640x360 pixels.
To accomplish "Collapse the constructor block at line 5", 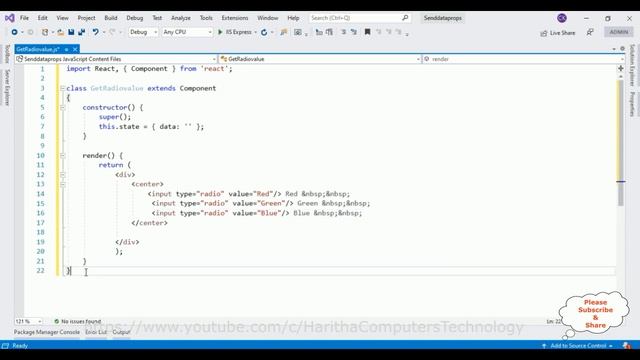I will tap(62, 107).
